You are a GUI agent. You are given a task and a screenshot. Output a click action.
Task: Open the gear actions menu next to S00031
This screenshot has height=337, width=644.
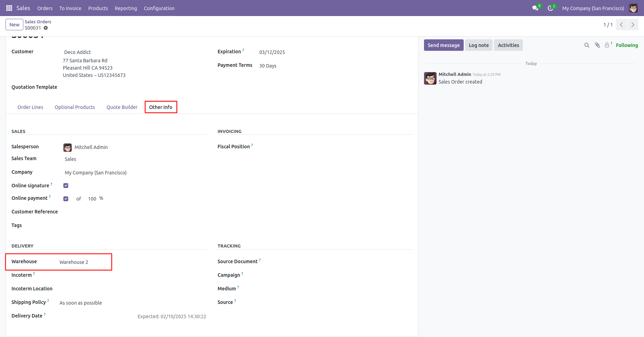point(46,28)
